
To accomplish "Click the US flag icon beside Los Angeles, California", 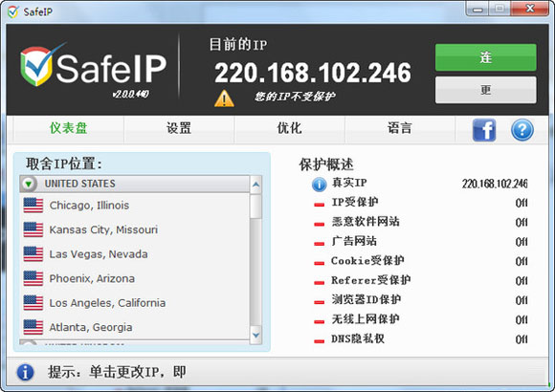I will (33, 303).
